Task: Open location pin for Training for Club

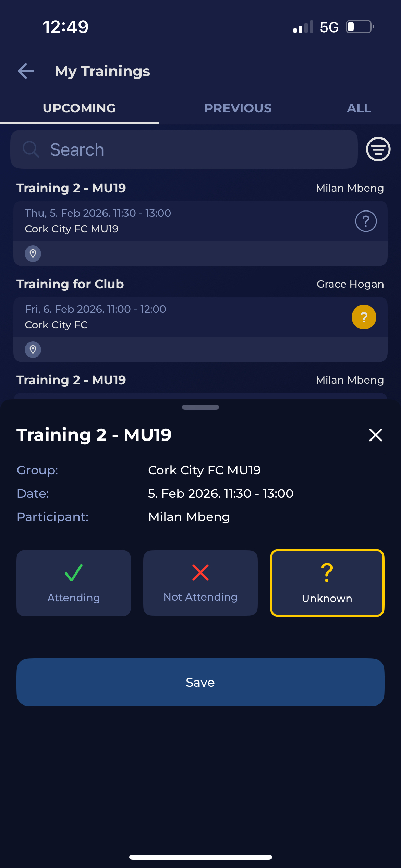Action: click(33, 350)
